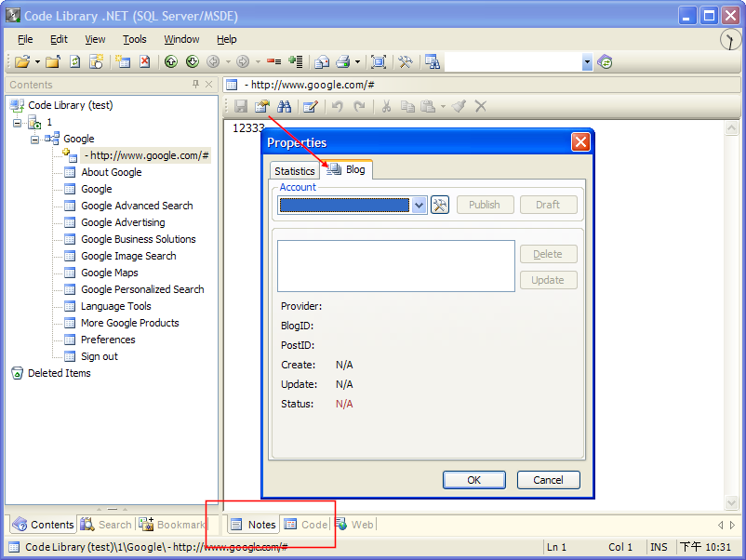746x560 pixels.
Task: Click the properties icon in editor toolbar
Action: click(262, 106)
